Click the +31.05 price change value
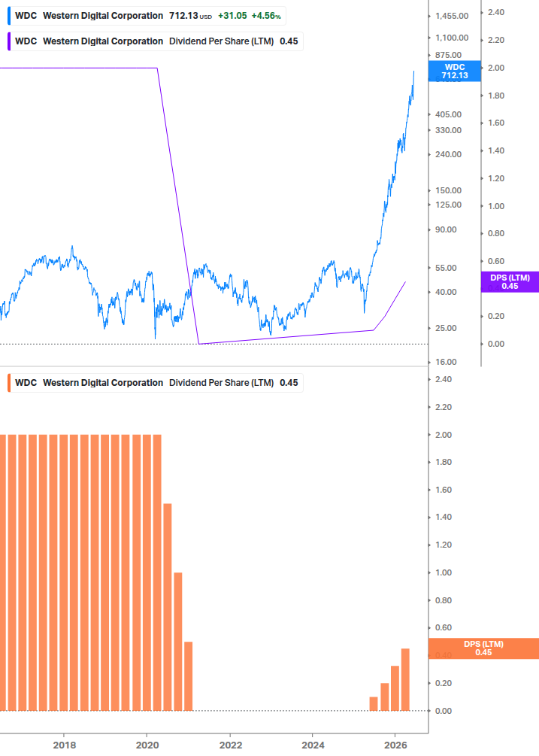The image size is (539, 756). coord(232,16)
